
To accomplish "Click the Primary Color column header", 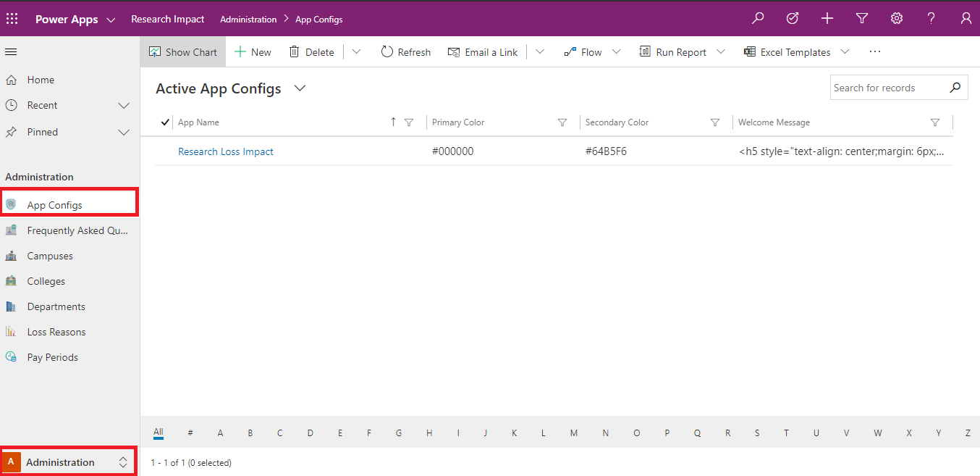I will click(458, 122).
